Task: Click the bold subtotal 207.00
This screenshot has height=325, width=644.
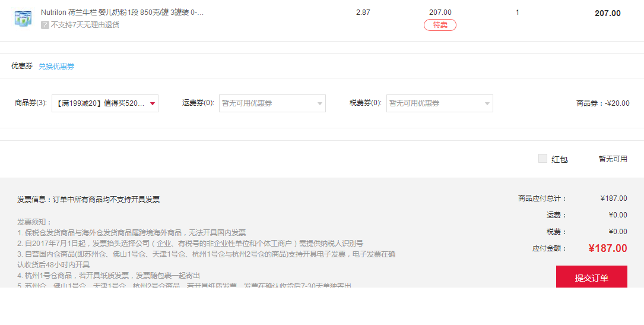Action: point(607,13)
